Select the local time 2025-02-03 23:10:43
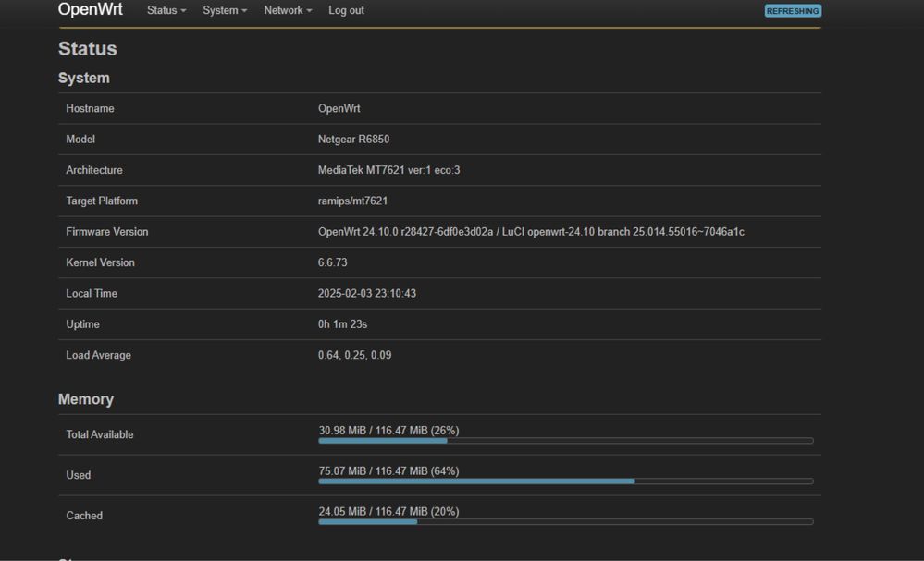This screenshot has width=924, height=561. point(367,293)
